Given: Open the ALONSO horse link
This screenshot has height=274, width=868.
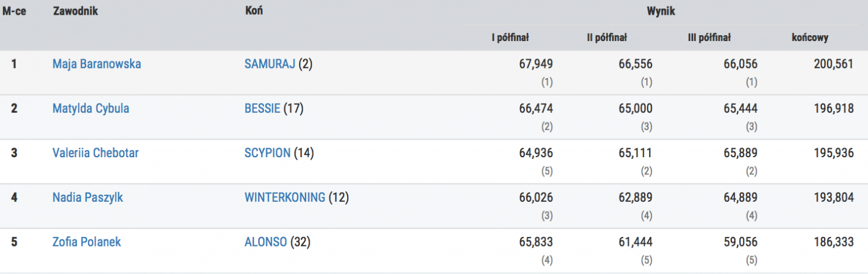Looking at the screenshot, I should click(x=266, y=242).
